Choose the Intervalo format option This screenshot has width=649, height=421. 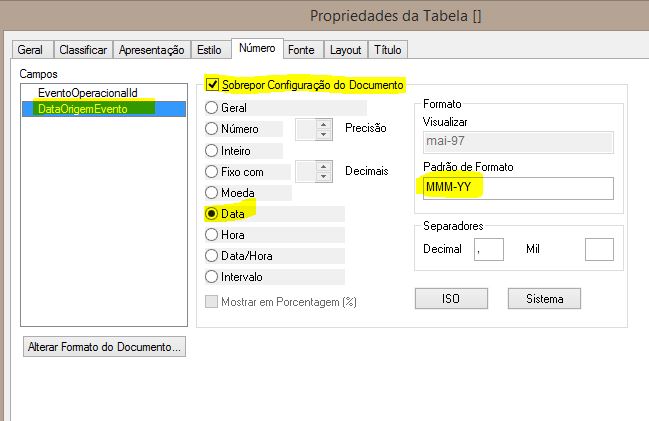211,276
